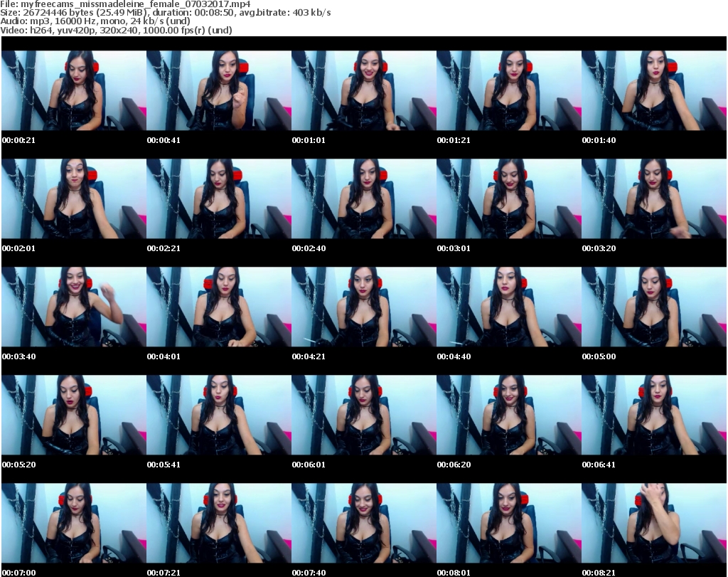
Task: Choose the preview frame at 00:07:21
Action: (219, 523)
